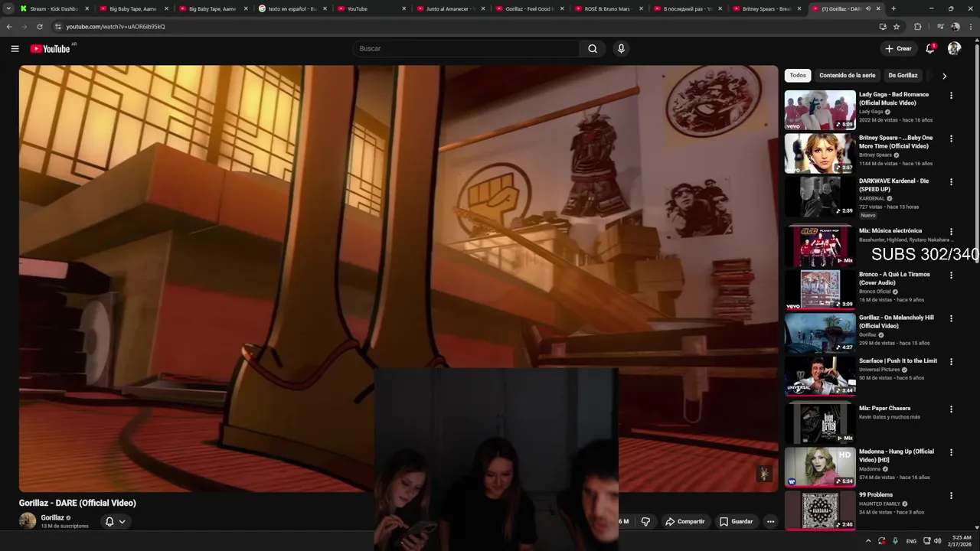Image resolution: width=980 pixels, height=551 pixels.
Task: Switch to the texto en español tab
Action: coord(293,8)
